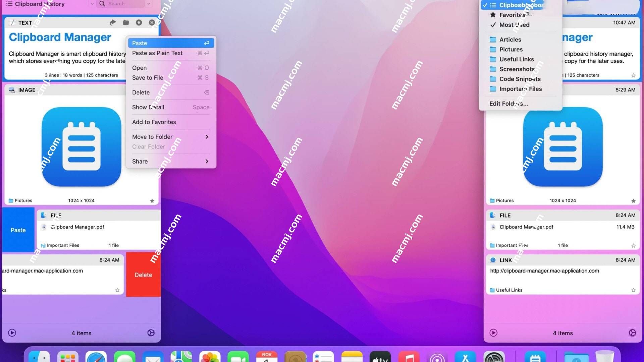644x362 pixels.
Task: Click Add to Favorites button
Action: click(x=154, y=122)
